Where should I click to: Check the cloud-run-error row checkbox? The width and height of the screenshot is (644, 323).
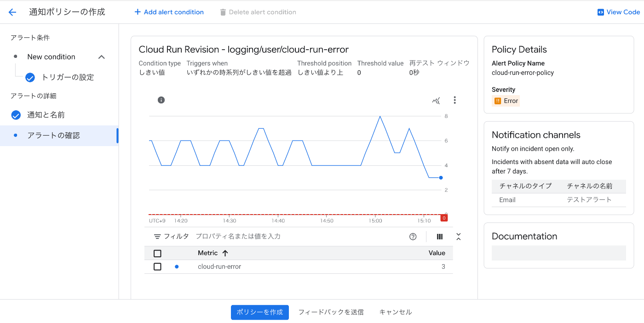[157, 266]
